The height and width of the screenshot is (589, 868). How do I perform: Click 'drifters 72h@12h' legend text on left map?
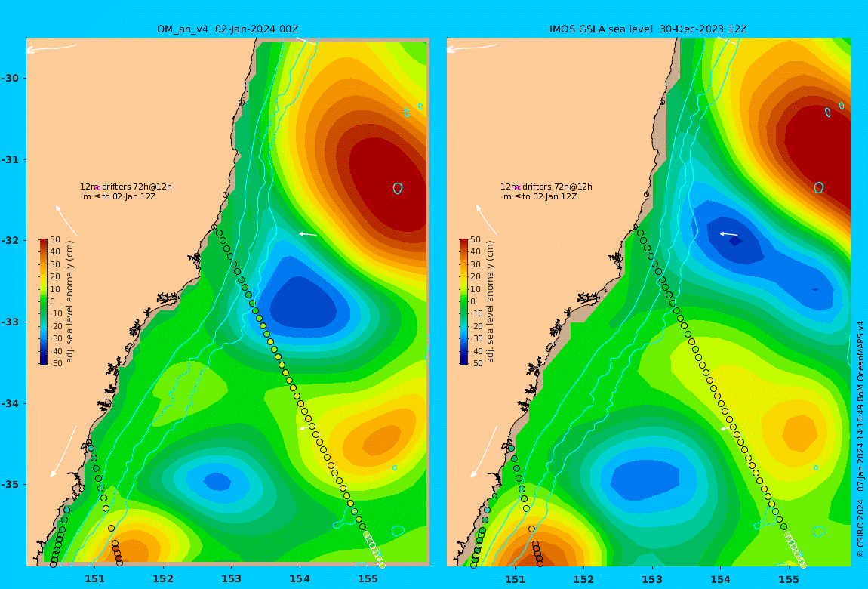[x=137, y=187]
